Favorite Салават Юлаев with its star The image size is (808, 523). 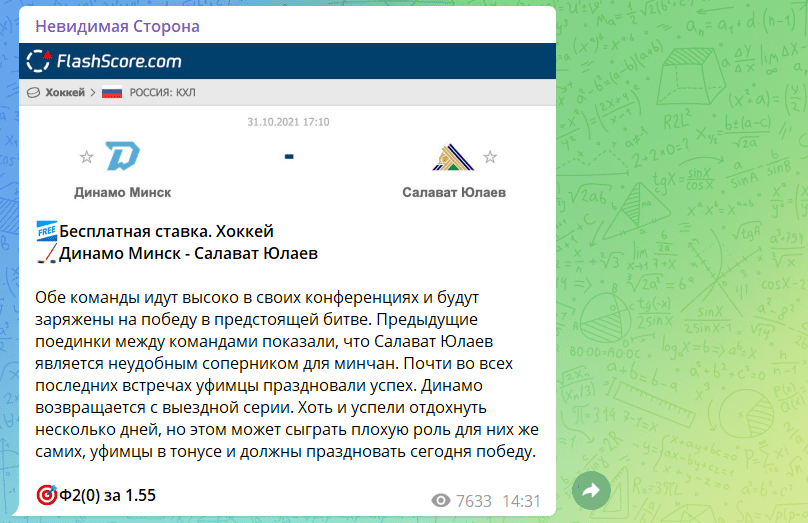pos(490,157)
